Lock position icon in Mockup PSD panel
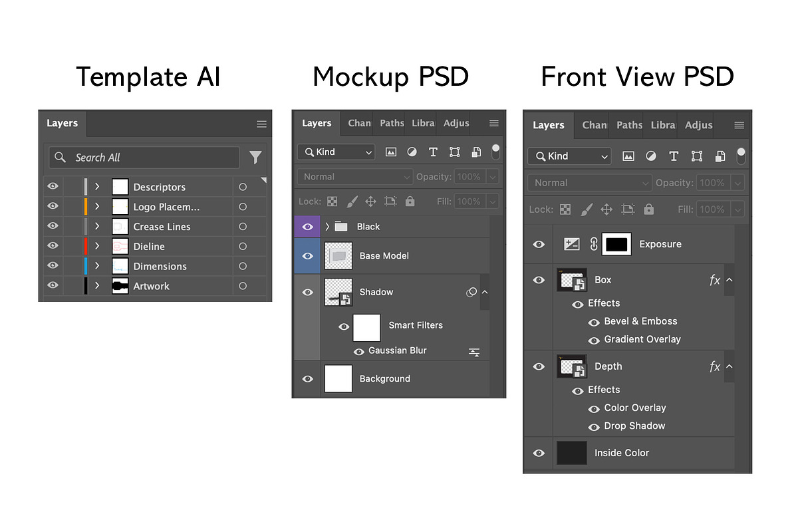The image size is (798, 532). pos(371,201)
